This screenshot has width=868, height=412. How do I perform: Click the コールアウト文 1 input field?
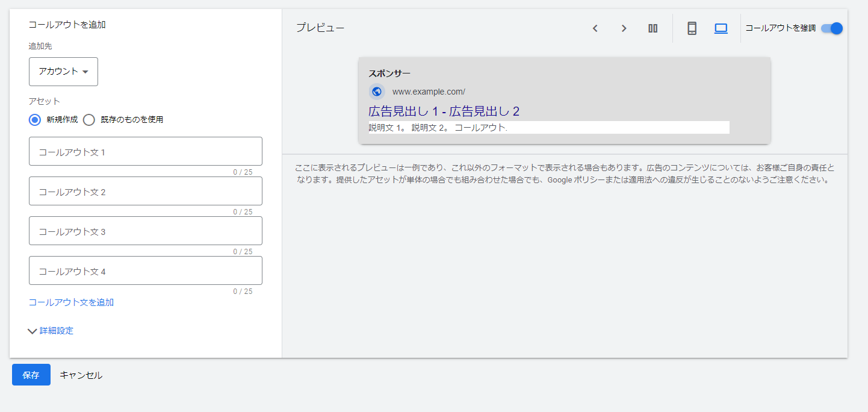145,151
